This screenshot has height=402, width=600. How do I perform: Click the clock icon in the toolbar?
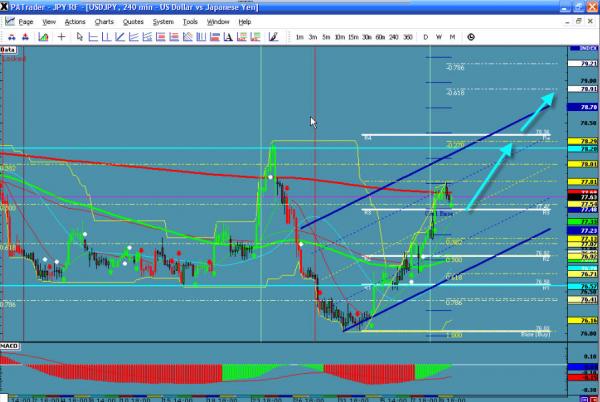click(471, 37)
